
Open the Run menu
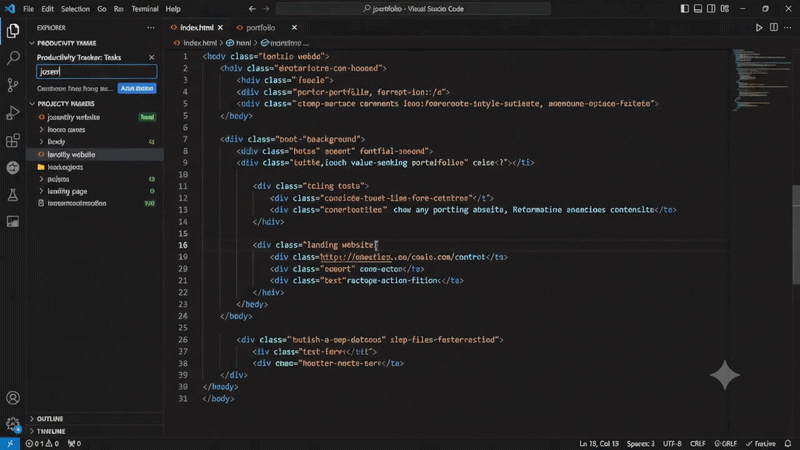point(118,9)
